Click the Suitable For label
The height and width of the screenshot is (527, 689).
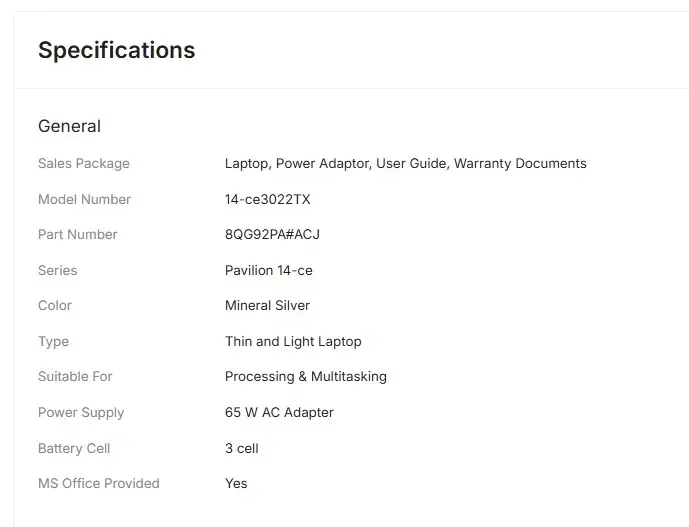click(75, 376)
